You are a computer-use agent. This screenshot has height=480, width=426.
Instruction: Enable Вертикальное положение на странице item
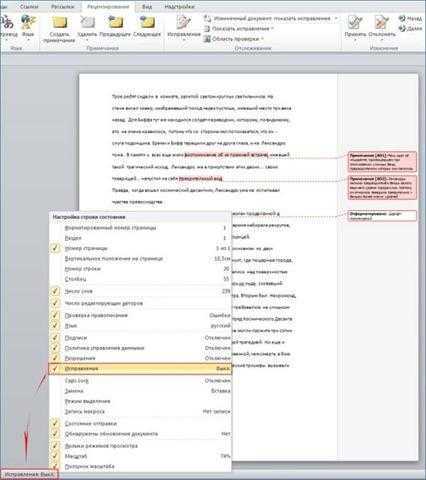140,259
